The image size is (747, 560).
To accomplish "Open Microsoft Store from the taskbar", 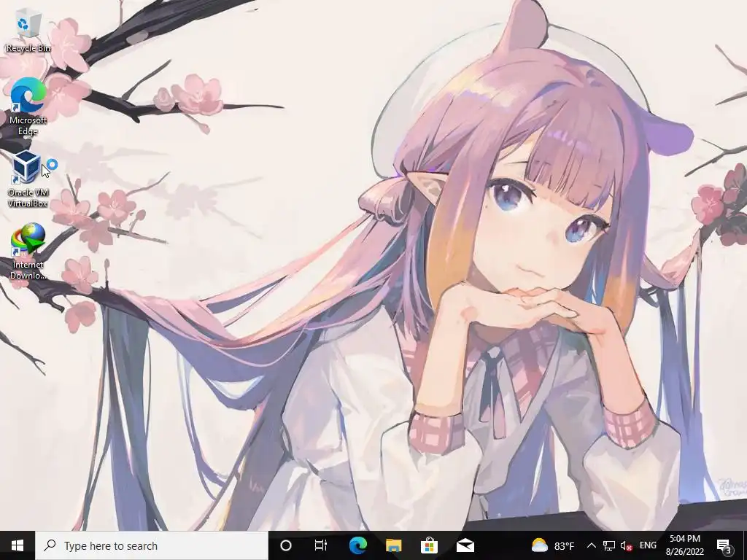I will point(429,545).
